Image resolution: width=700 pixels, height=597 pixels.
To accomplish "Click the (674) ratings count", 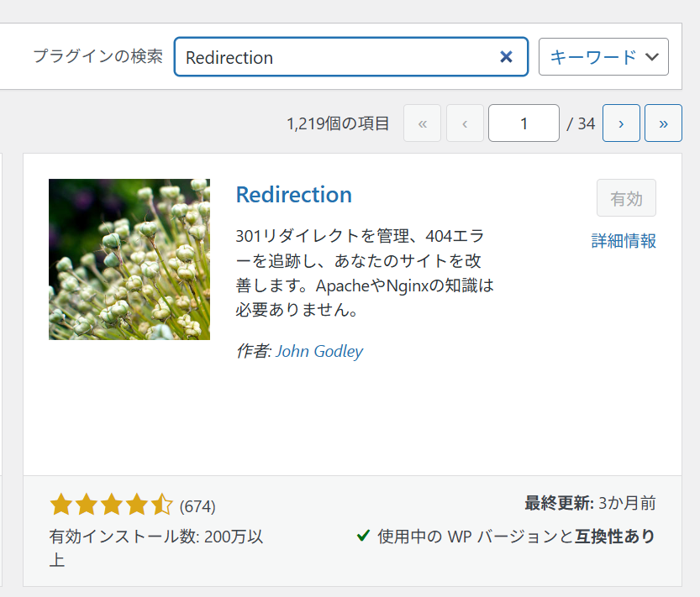I will (x=197, y=506).
